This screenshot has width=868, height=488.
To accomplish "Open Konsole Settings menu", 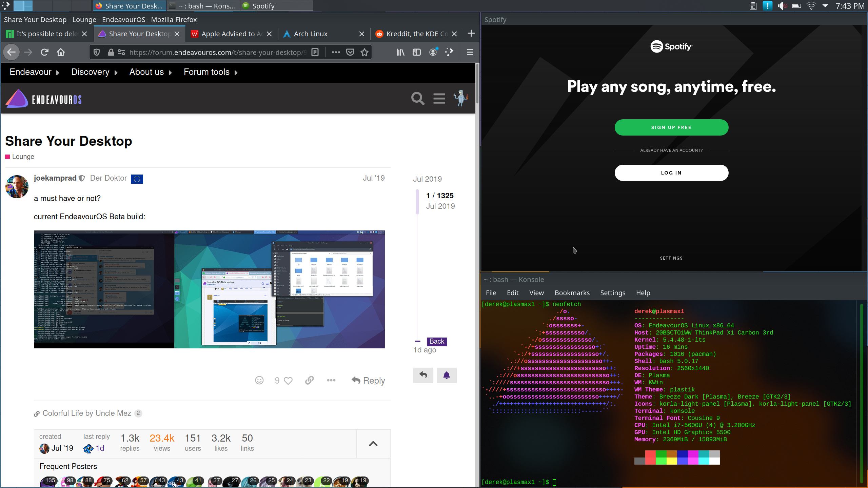I will click(x=613, y=293).
